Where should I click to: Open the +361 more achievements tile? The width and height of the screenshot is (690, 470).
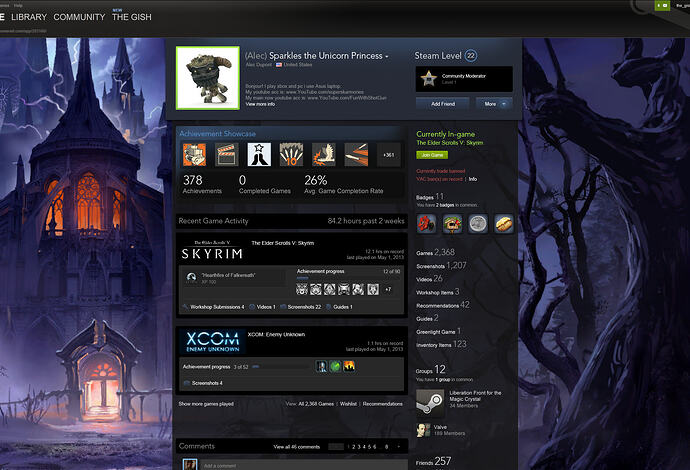[x=389, y=154]
